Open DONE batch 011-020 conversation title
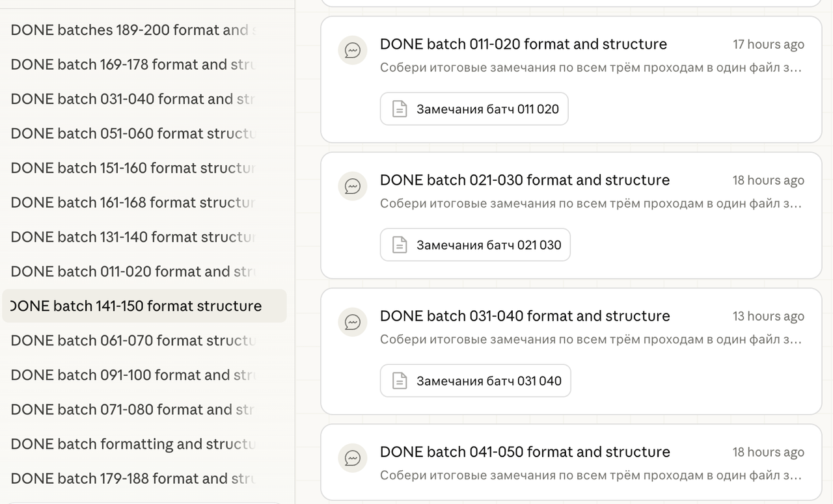This screenshot has width=833, height=504. 523,44
